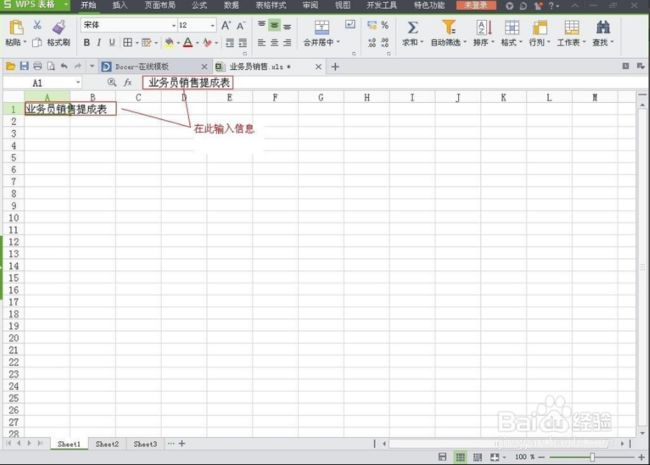Viewport: 650px width, 465px height.
Task: Increase font size with the larger A
Action: pyautogui.click(x=226, y=26)
